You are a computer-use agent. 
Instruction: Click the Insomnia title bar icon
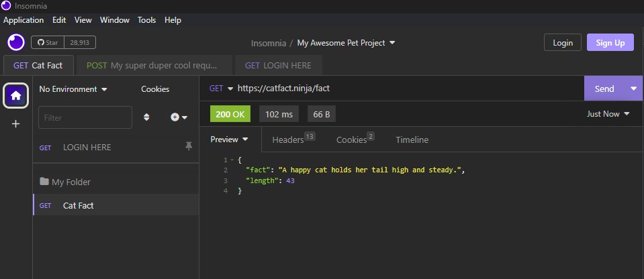[6, 6]
